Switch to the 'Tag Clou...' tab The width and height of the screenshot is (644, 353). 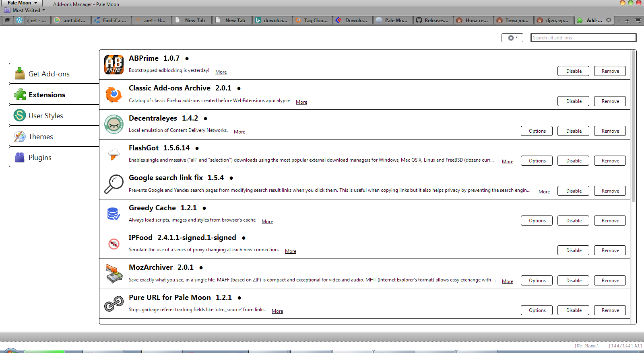[312, 20]
